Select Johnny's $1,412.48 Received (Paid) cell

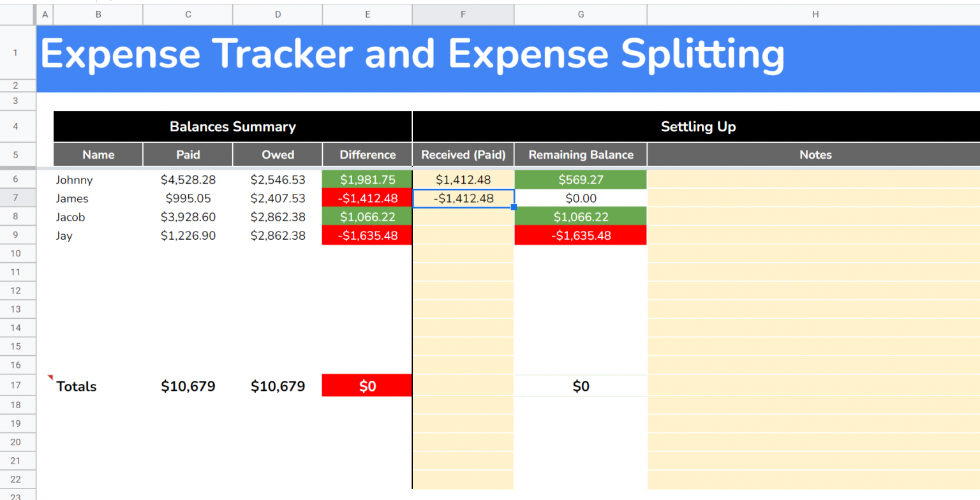pos(463,180)
